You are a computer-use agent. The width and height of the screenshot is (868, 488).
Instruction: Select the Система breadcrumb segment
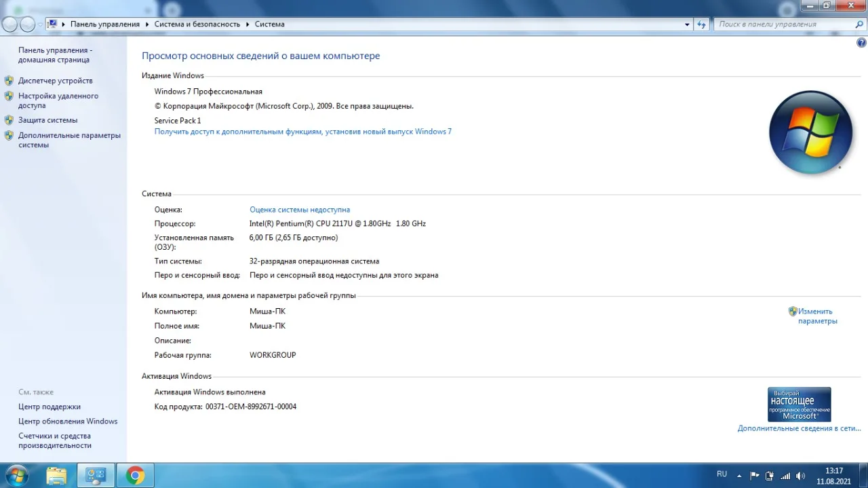coord(270,24)
